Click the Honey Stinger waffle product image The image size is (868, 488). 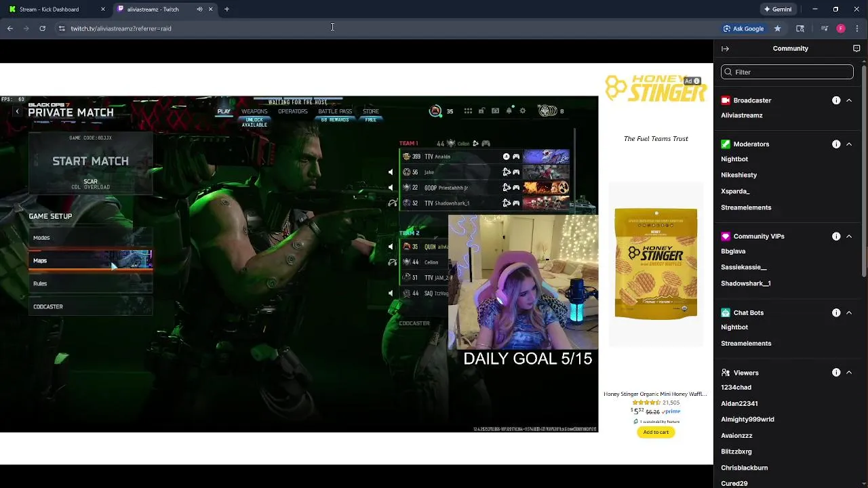tap(656, 264)
